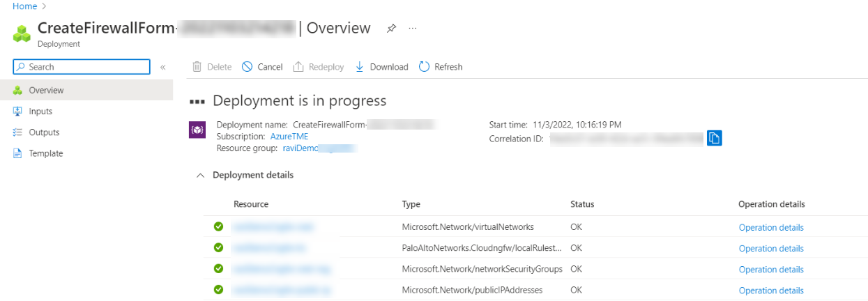Open the Inputs menu item
Screen dimensions: 868x301
[x=40, y=111]
